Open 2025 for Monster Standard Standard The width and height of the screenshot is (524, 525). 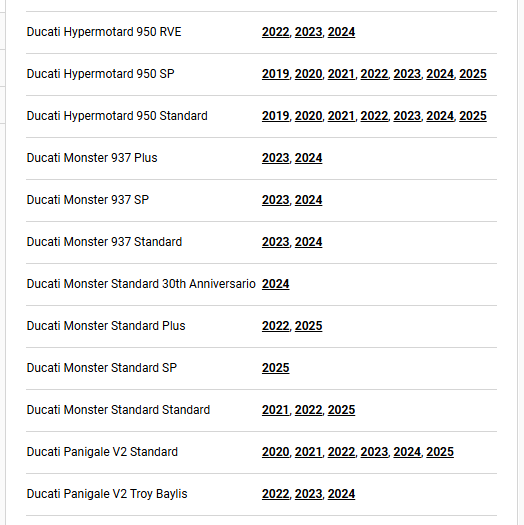(341, 410)
